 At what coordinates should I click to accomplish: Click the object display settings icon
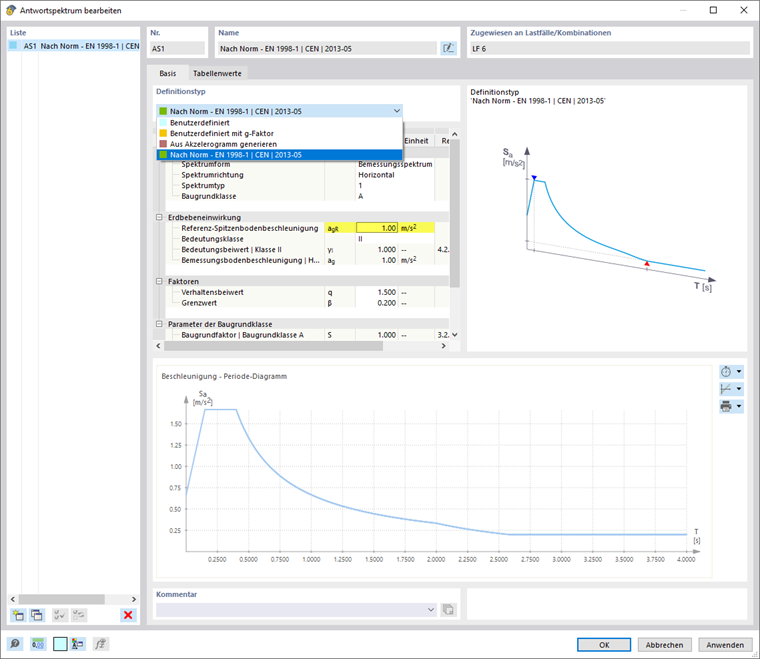coord(78,644)
